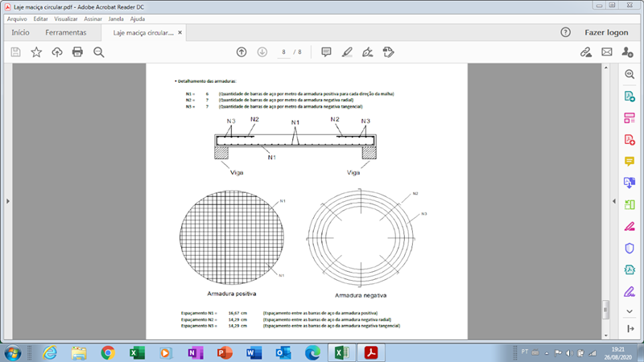
Task: Click the Save file icon
Action: tap(15, 52)
